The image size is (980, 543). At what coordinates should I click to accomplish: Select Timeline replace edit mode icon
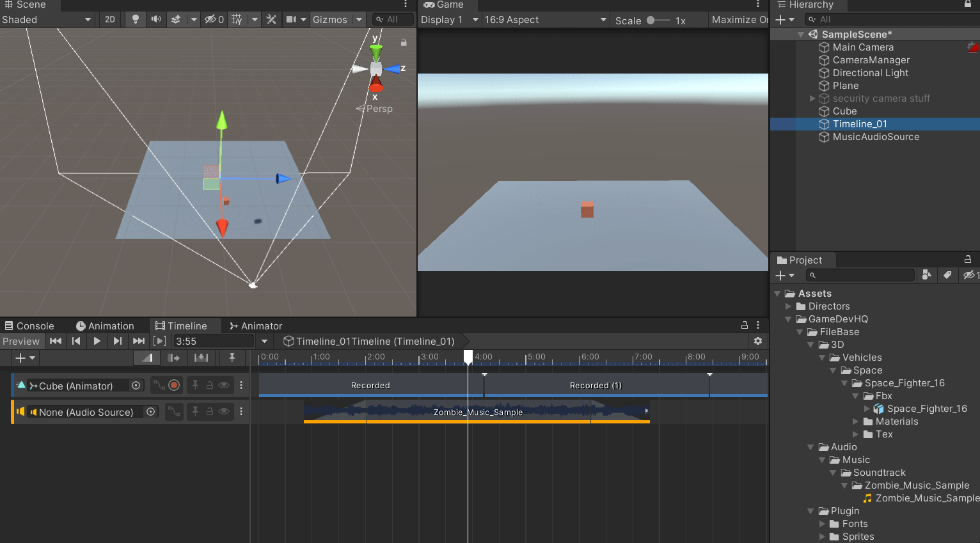(201, 358)
